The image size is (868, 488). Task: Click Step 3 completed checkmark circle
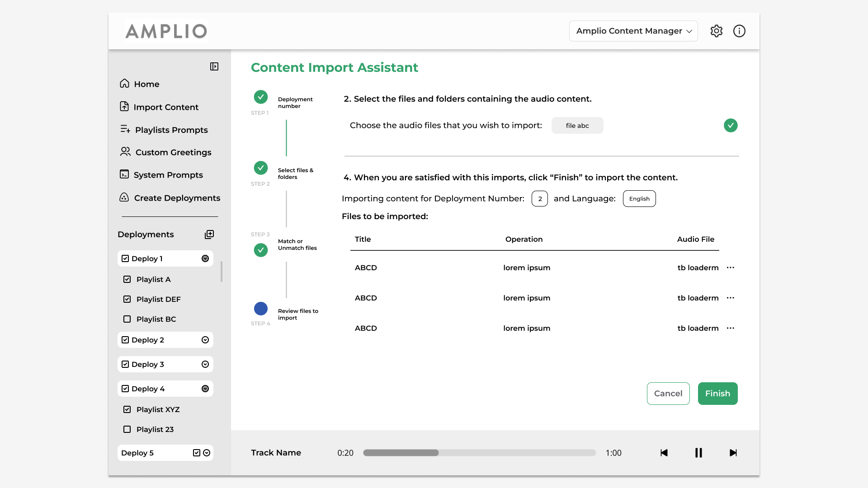coord(261,250)
